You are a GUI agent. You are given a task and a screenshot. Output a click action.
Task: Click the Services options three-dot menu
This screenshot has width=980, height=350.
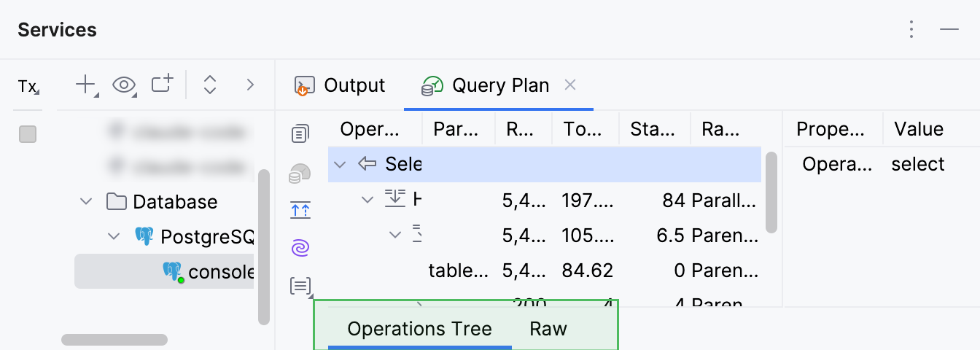[x=911, y=30]
